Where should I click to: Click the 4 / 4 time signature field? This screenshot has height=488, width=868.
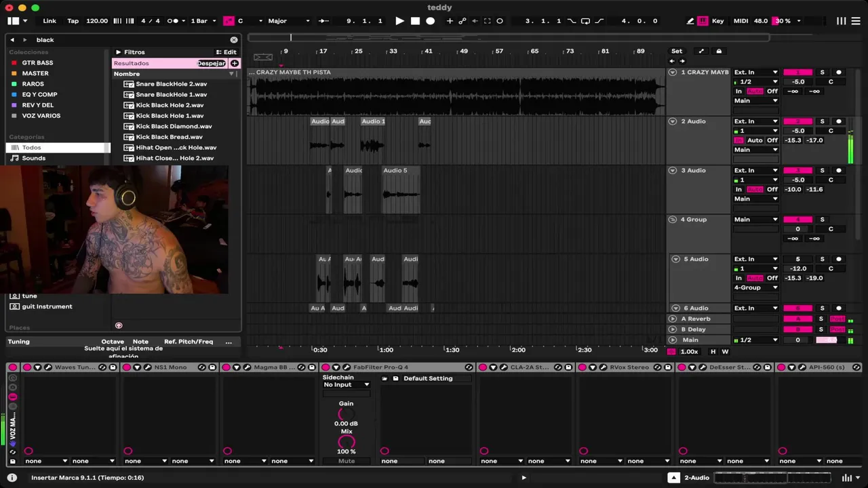[x=151, y=21]
